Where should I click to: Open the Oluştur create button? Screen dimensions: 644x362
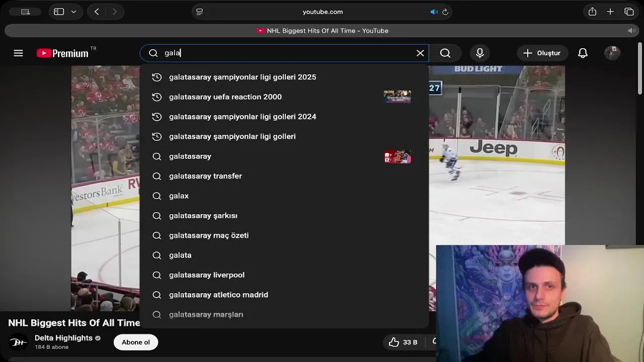point(542,53)
